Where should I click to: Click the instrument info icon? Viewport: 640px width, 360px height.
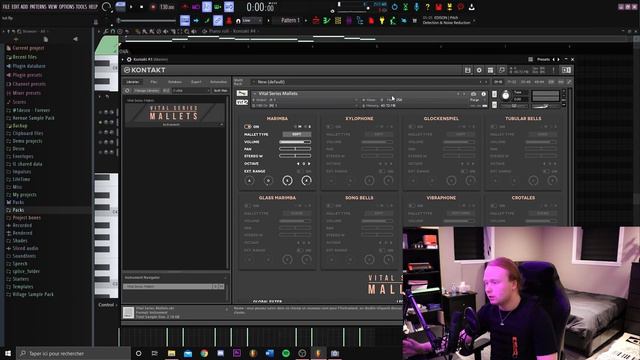484,94
